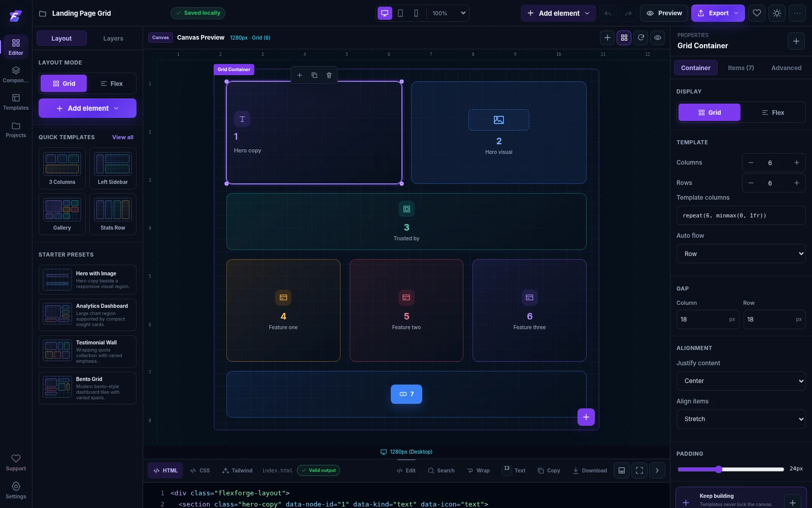
Task: Adjust the Padding slider
Action: (731, 469)
